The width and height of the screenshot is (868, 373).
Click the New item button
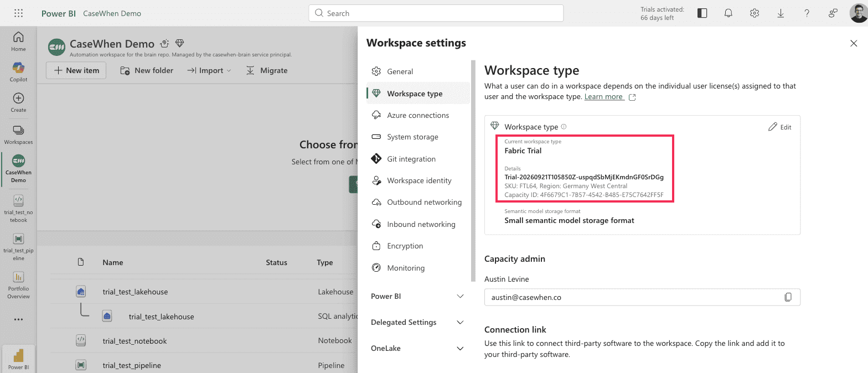pyautogui.click(x=76, y=70)
